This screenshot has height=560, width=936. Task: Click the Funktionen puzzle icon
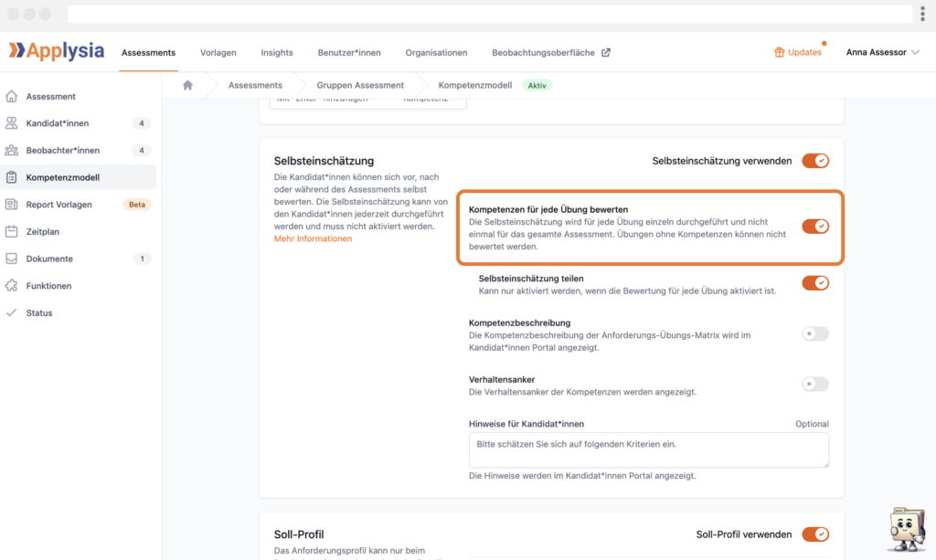[x=11, y=286]
